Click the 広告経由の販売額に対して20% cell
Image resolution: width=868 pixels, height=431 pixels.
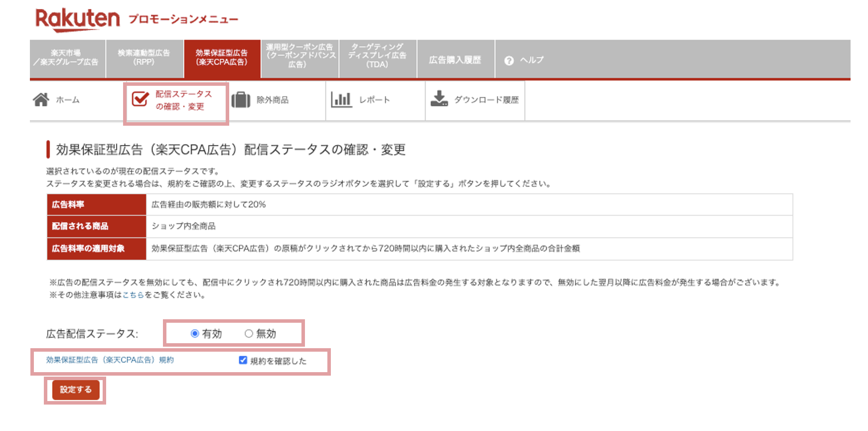coord(469,205)
